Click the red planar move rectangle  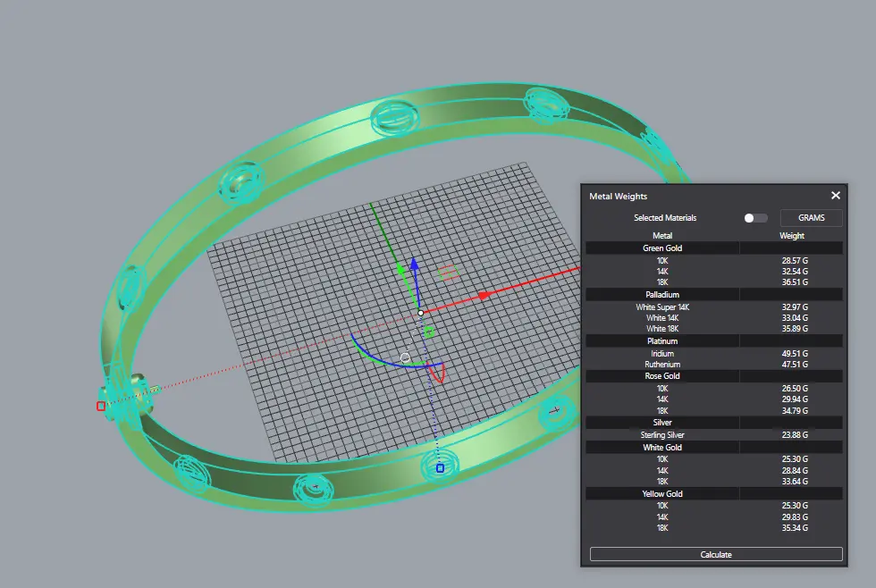click(x=448, y=273)
